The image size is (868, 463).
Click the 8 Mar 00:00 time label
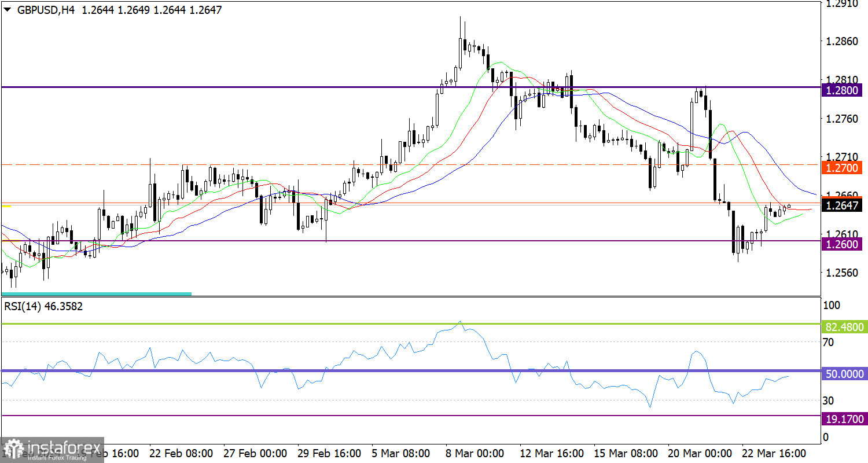click(x=474, y=452)
